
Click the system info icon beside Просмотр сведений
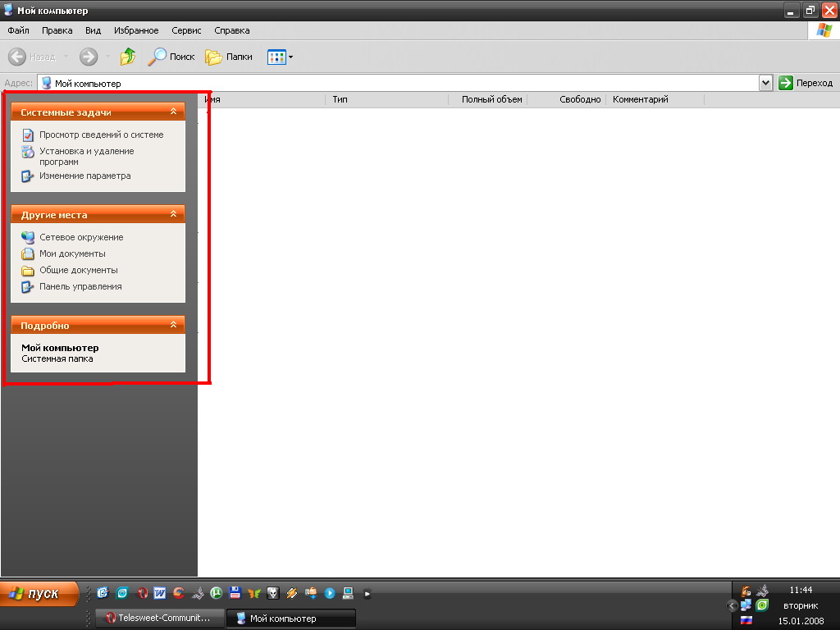tap(28, 135)
